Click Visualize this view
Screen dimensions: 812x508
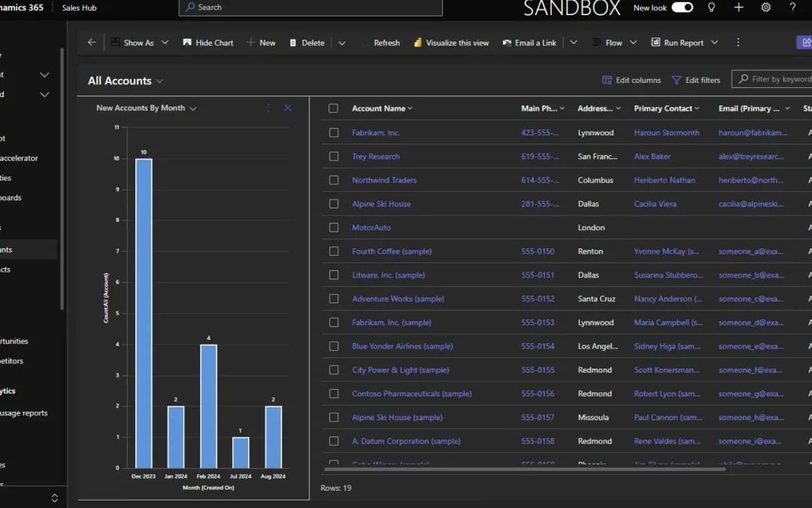point(451,42)
